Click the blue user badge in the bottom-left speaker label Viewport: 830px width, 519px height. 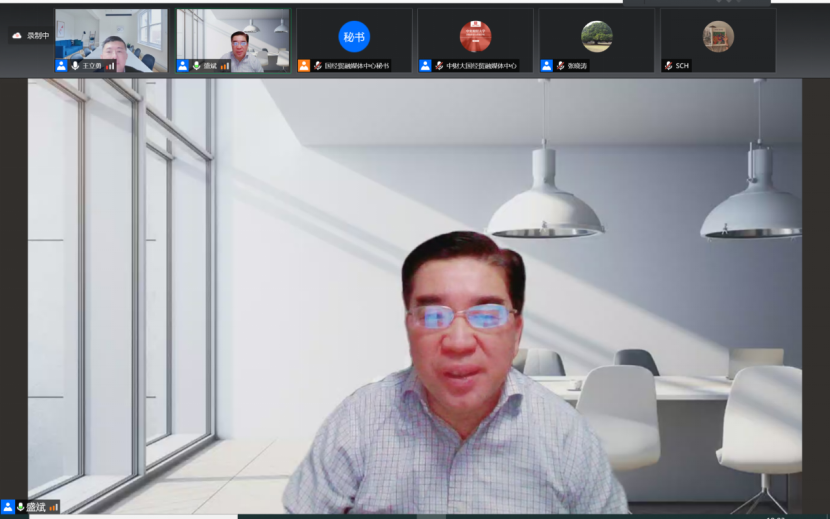[x=8, y=508]
